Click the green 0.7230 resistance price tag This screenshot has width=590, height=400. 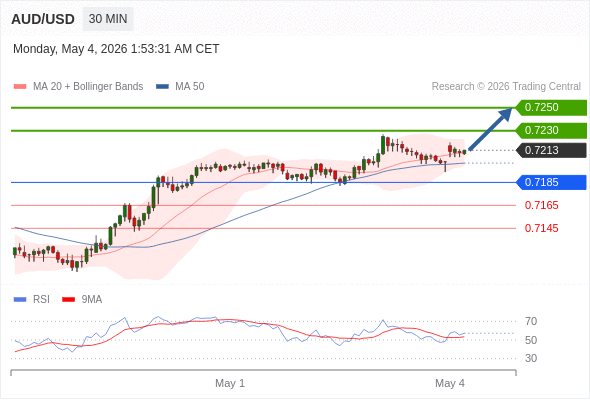[551, 131]
